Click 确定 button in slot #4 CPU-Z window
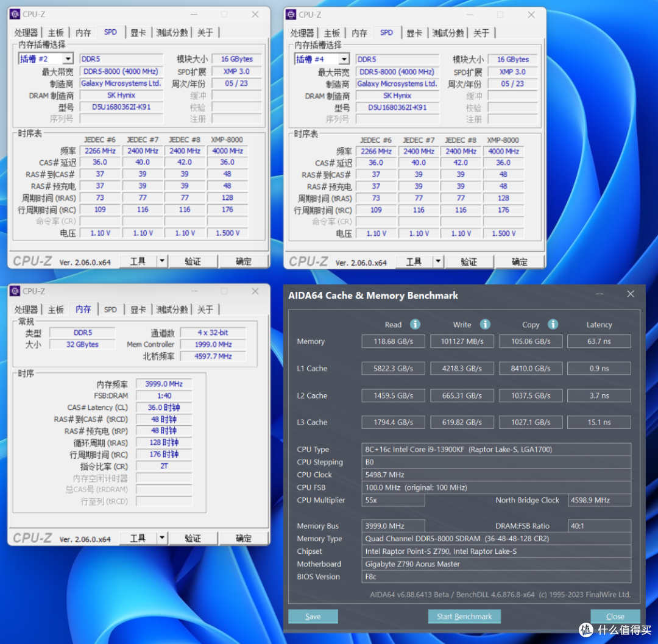 click(520, 261)
